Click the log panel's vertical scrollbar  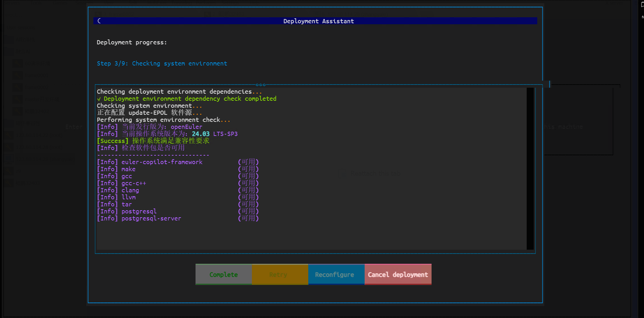tap(530, 168)
